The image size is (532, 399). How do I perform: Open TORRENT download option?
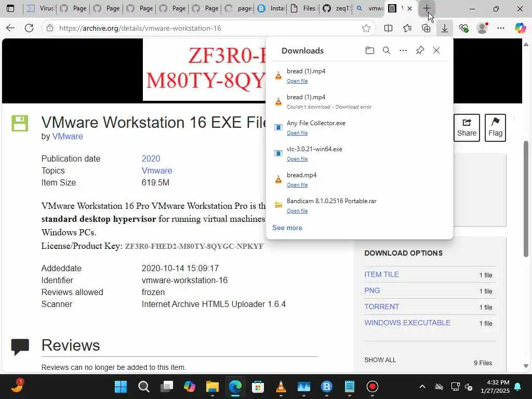(382, 307)
